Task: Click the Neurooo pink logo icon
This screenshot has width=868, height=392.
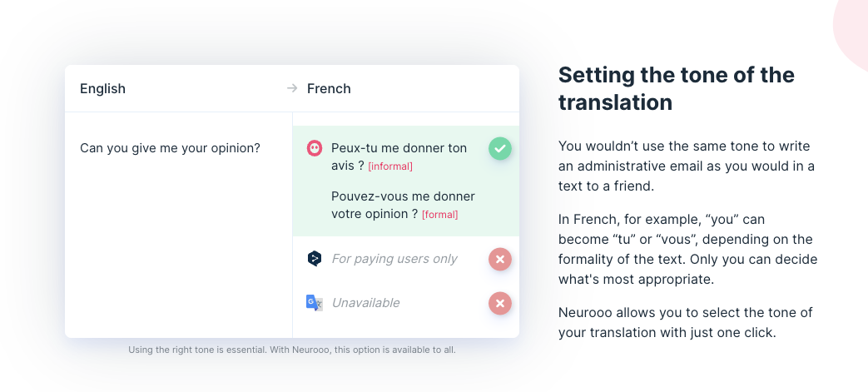Action: point(315,148)
